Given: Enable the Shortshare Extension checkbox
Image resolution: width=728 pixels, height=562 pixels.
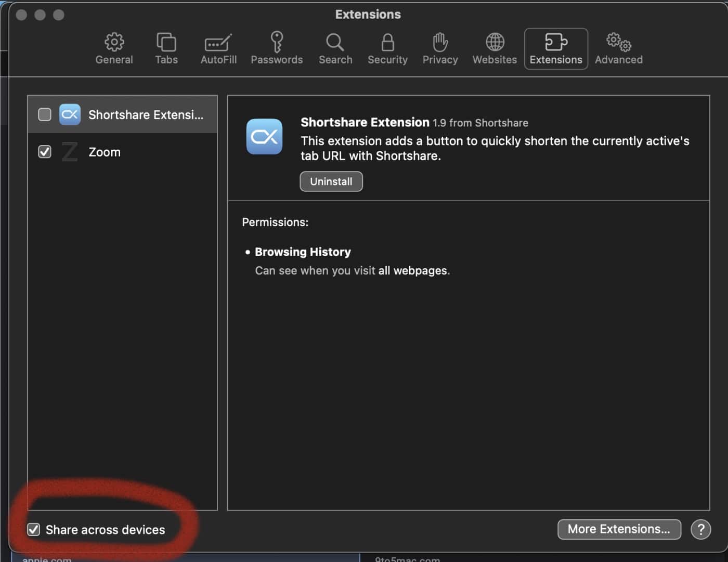Looking at the screenshot, I should (x=45, y=114).
